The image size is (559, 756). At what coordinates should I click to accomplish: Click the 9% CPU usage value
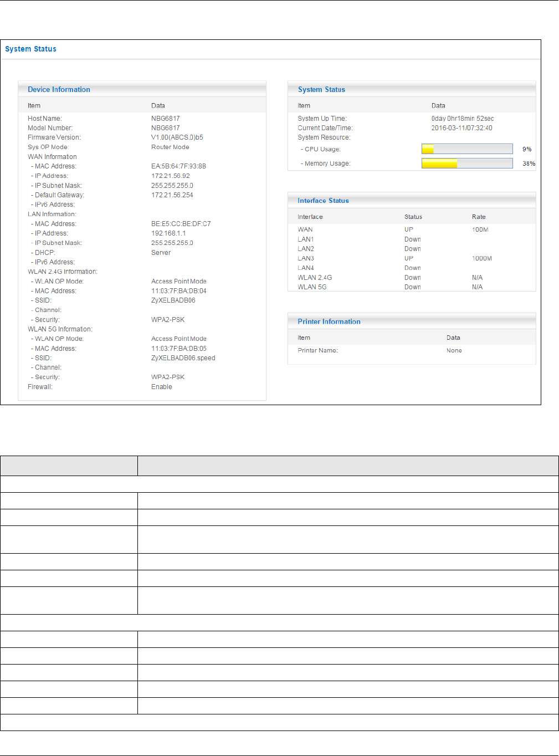(x=527, y=149)
